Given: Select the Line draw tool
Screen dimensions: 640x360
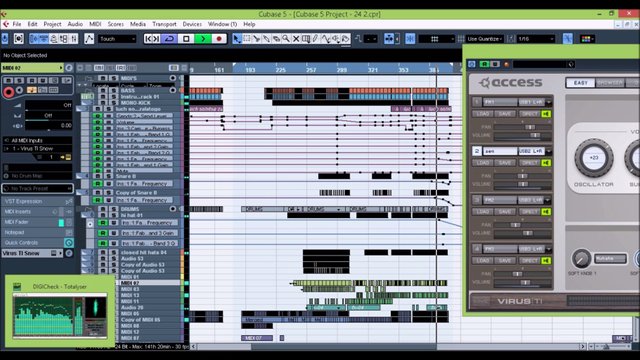Looking at the screenshot, I should pos(325,39).
